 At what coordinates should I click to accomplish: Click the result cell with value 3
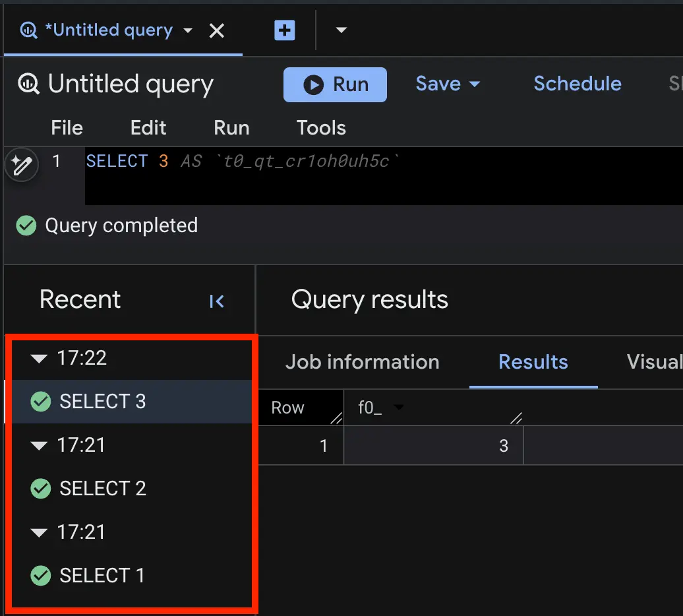(x=434, y=446)
